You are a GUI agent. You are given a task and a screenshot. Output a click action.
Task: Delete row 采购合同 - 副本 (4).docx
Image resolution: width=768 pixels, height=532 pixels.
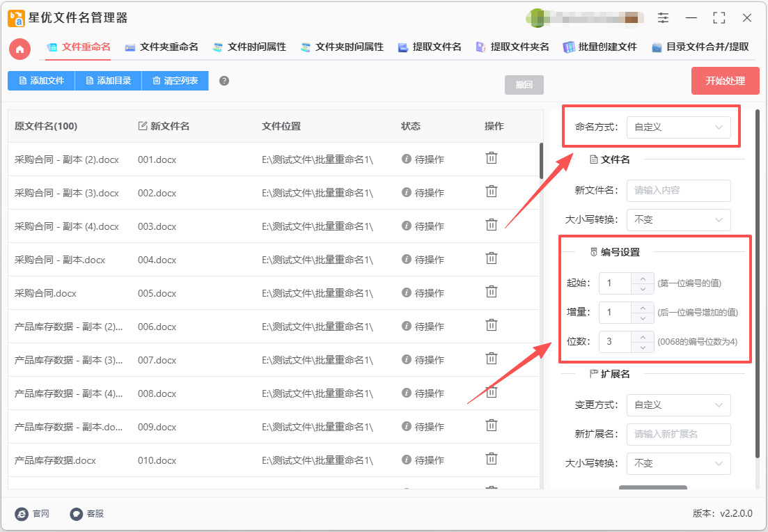tap(492, 225)
